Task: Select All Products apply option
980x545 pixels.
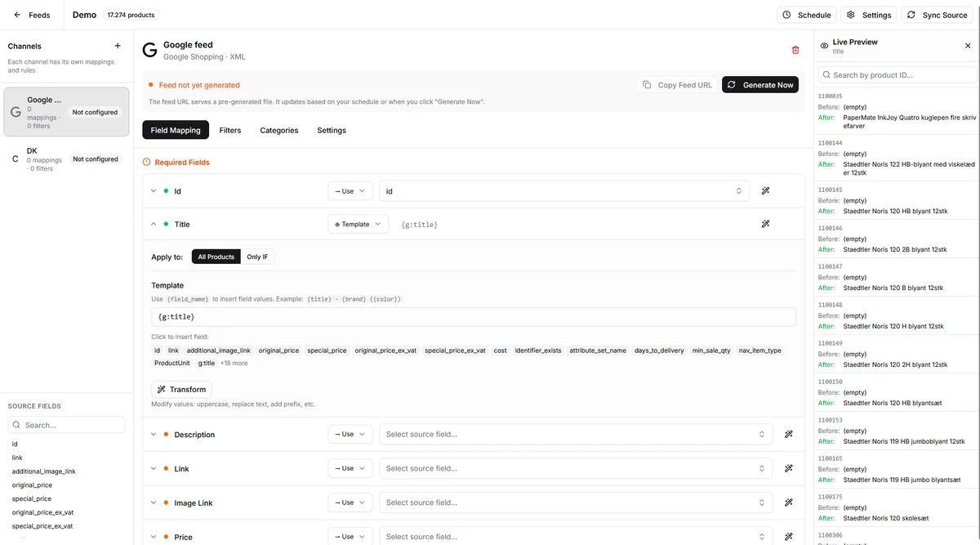Action: pyautogui.click(x=216, y=257)
